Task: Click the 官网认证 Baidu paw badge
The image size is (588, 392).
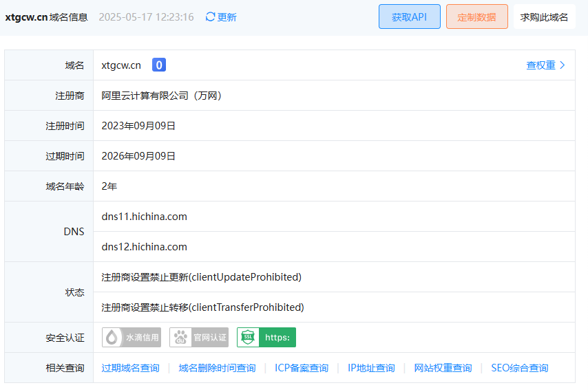Action: pyautogui.click(x=199, y=338)
